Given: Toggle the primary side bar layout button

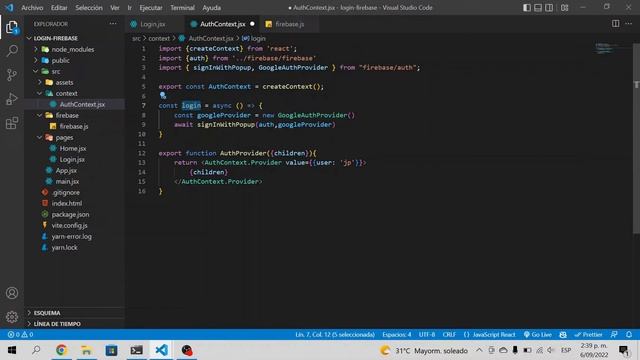Looking at the screenshot, I should click(527, 8).
